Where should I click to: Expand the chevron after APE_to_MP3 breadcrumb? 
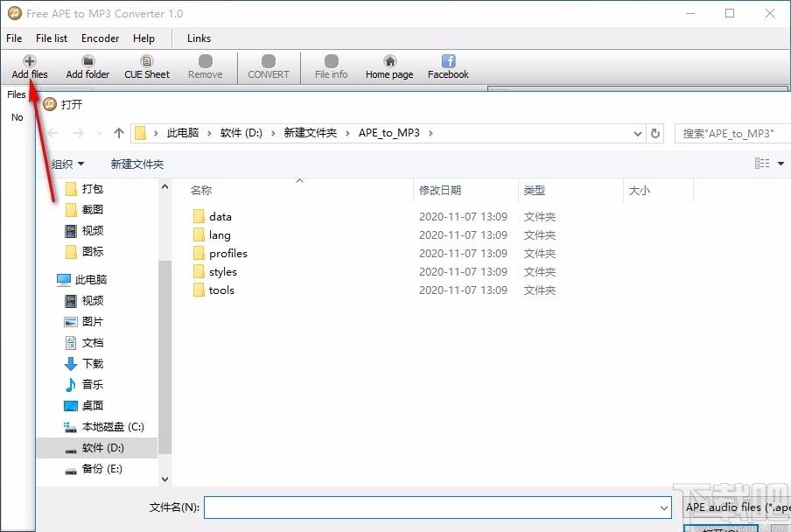click(x=430, y=133)
